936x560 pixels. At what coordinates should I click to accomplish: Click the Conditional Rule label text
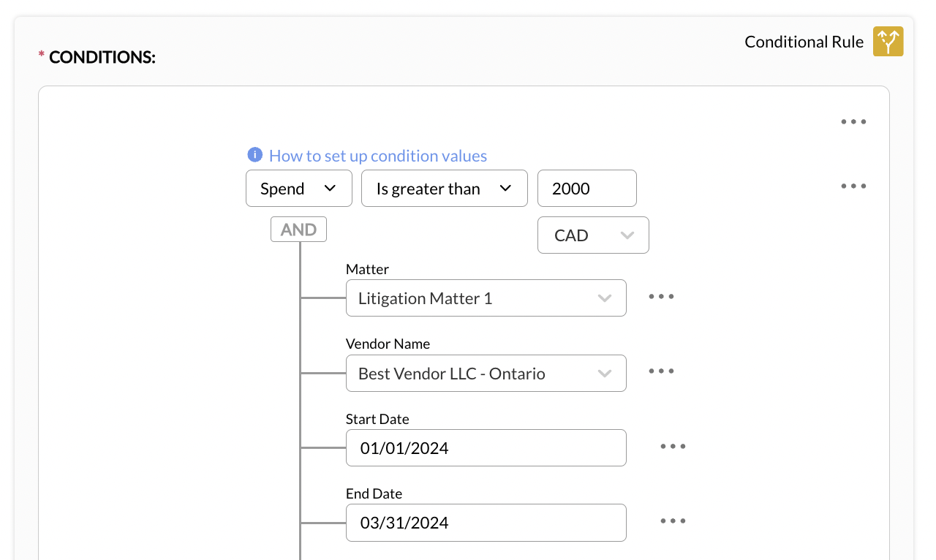pos(804,42)
